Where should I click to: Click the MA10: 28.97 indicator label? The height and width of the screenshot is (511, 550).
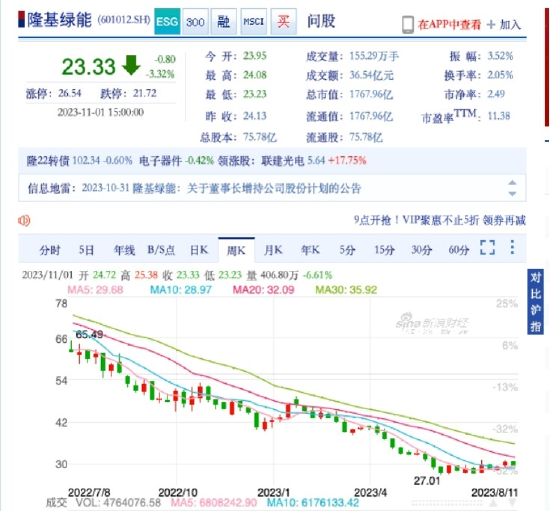(x=181, y=290)
